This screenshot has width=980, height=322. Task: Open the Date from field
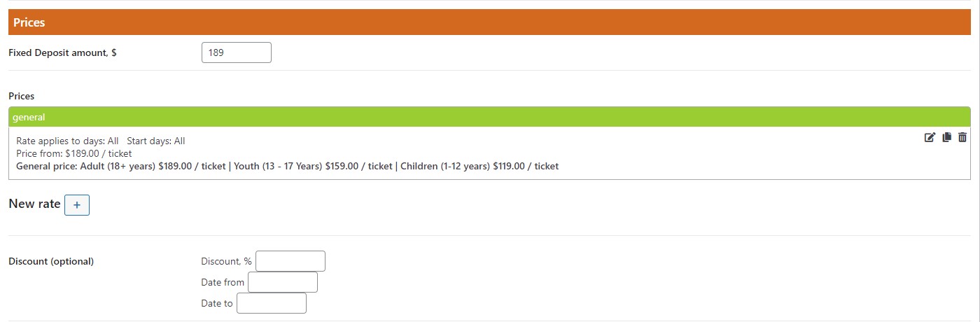(283, 282)
